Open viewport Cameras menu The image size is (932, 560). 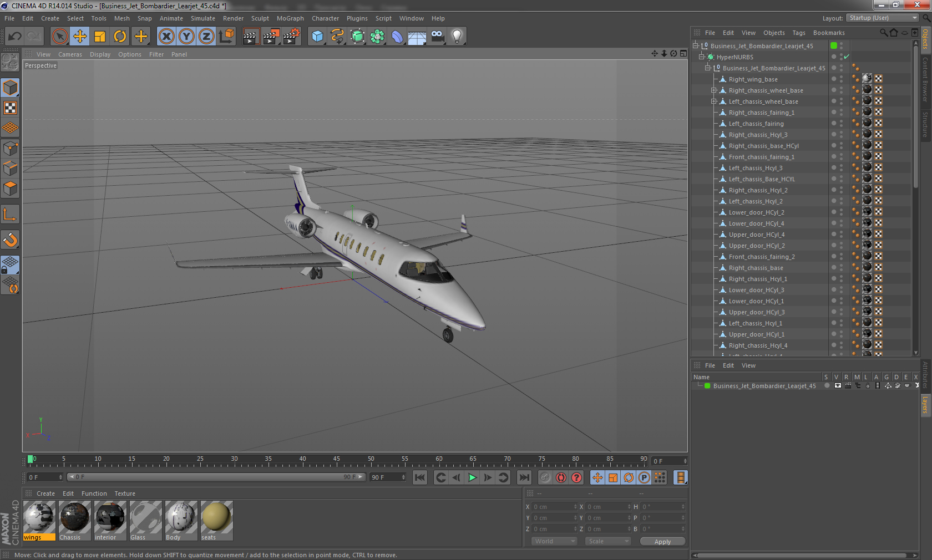coord(70,54)
